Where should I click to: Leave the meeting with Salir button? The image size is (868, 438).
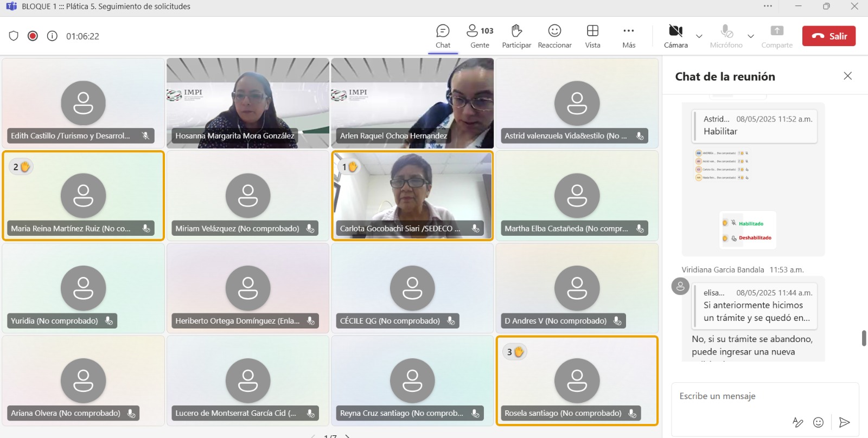pos(828,36)
